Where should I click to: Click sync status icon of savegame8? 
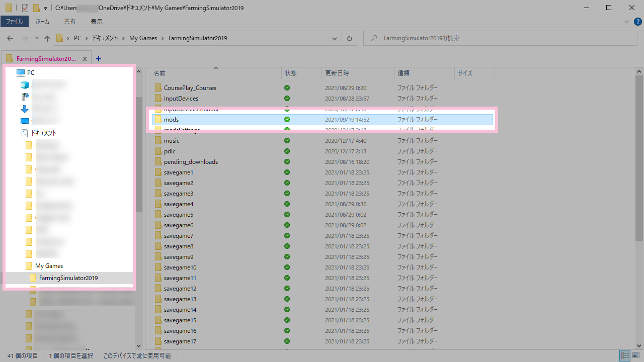pos(287,246)
